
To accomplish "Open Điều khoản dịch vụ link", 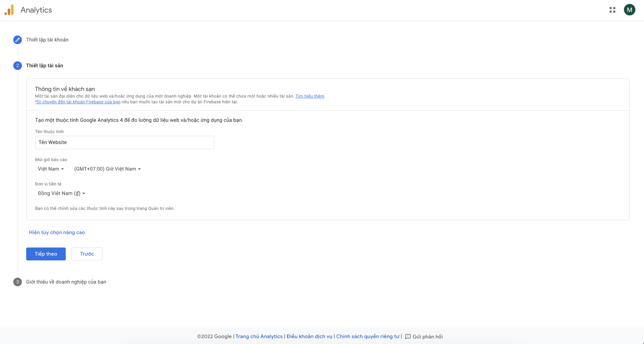I will 309,336.
